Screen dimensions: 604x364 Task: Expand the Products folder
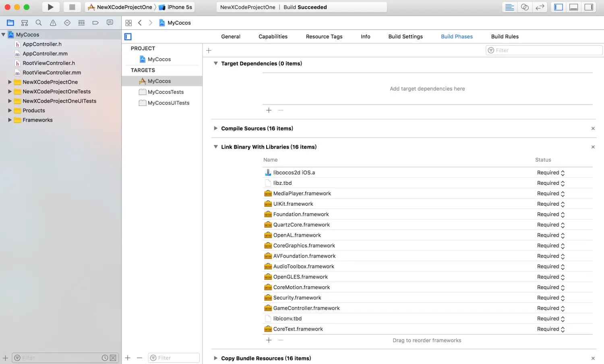[10, 110]
